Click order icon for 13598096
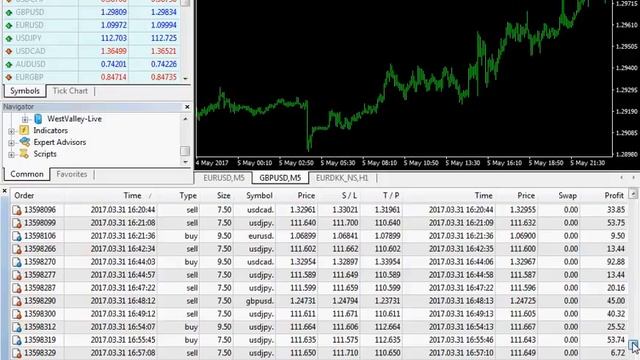 pyautogui.click(x=17, y=210)
